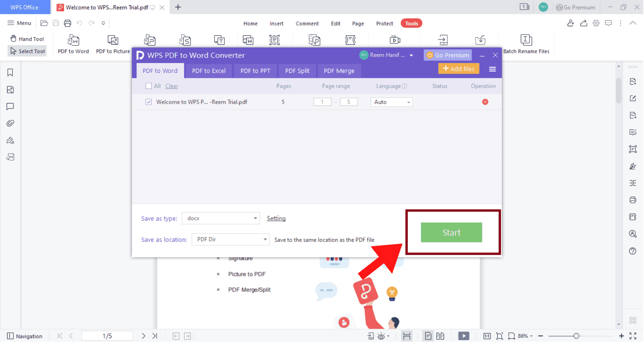Toggle the All files checkbox
644x346 pixels.
149,86
